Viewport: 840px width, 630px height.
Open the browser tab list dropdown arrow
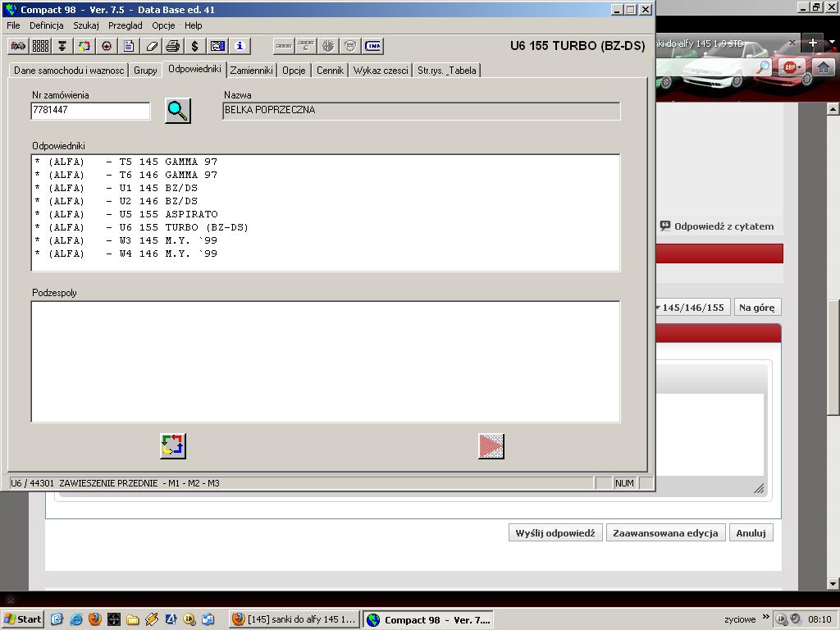832,42
